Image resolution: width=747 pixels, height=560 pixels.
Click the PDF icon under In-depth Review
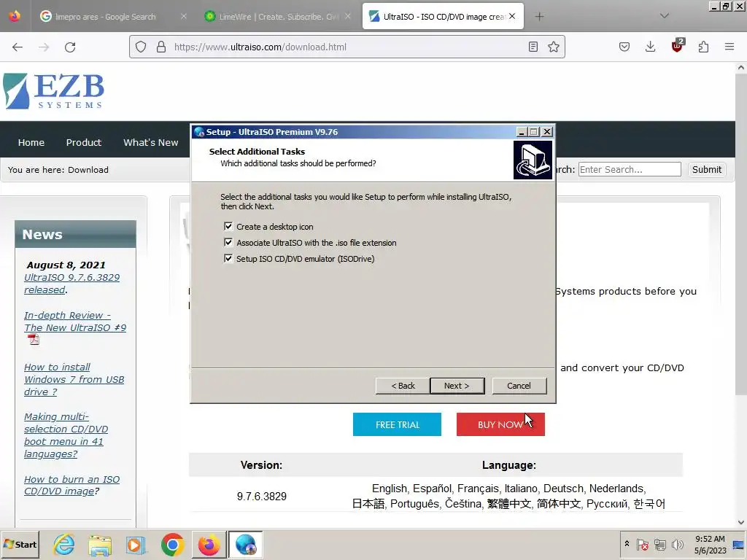34,340
